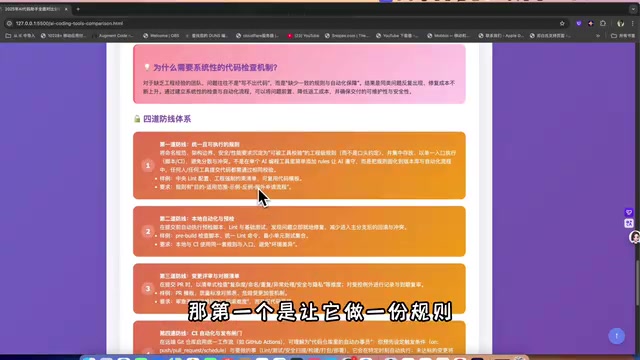Click the lock icon beside 四道防线体系
The image size is (640, 360).
click(x=137, y=119)
